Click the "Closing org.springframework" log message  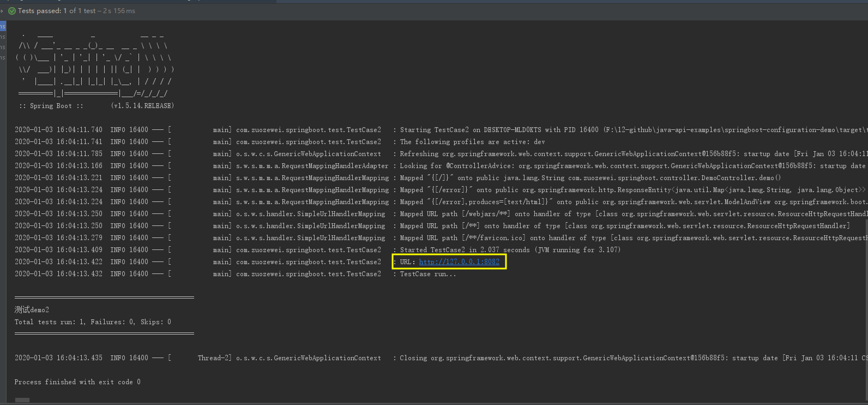(634, 358)
